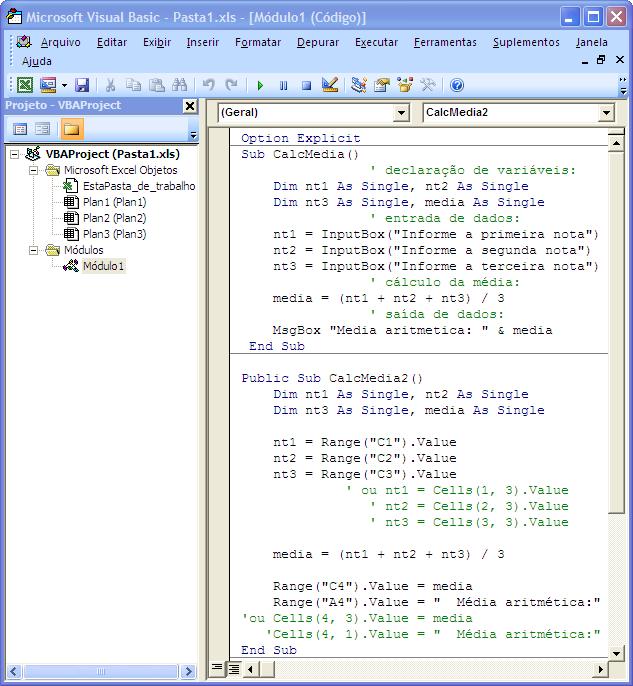Select Plan2 (Plan2) sheet object
633x686 pixels.
(115, 218)
